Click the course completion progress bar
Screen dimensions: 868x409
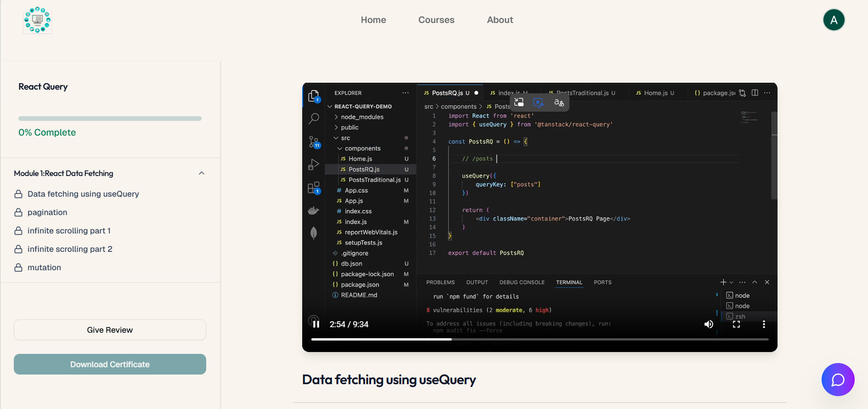point(110,119)
